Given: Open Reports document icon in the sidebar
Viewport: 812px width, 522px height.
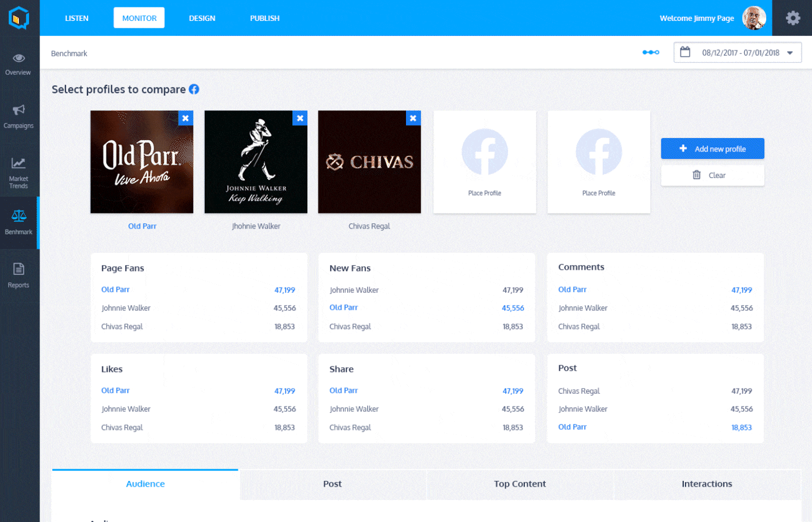Looking at the screenshot, I should pos(19,269).
